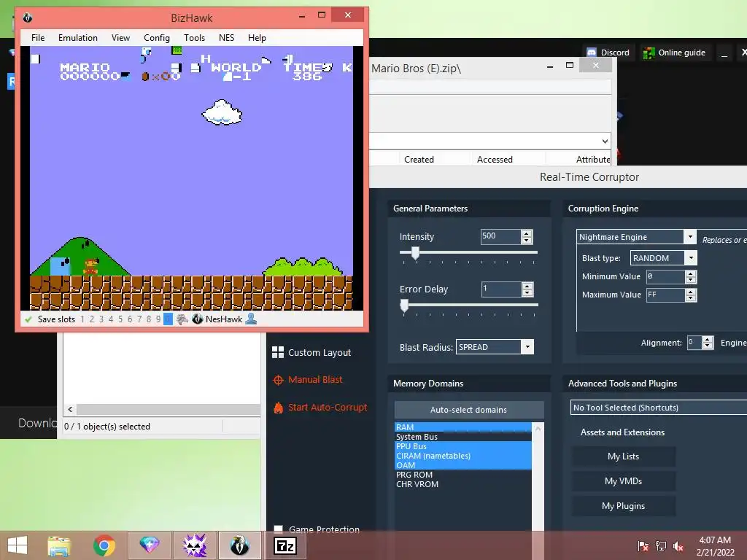Sort by the Accessed column in 7-Zip
The height and width of the screenshot is (560, 747).
(x=495, y=160)
